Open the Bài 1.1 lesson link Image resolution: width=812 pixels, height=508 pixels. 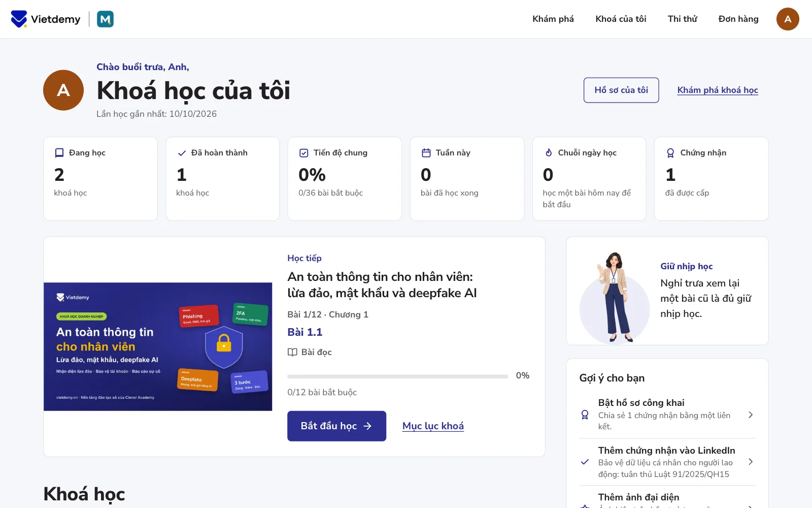coord(304,332)
